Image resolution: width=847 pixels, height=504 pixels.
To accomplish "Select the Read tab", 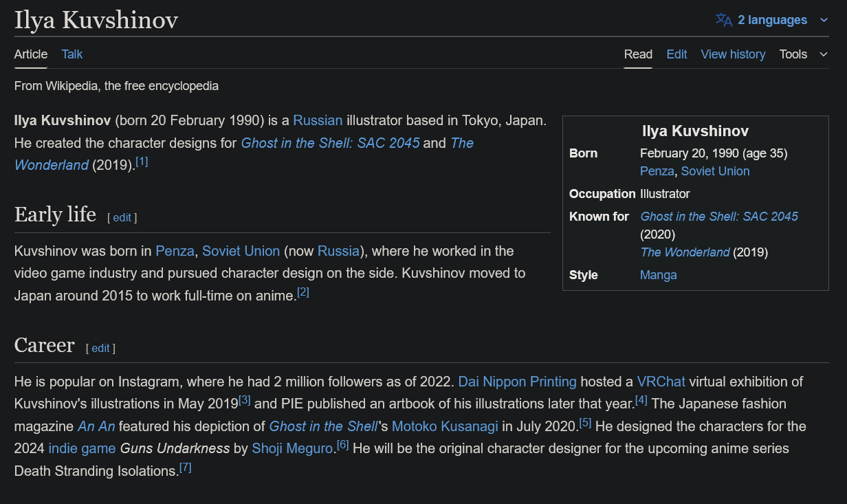I will (638, 54).
